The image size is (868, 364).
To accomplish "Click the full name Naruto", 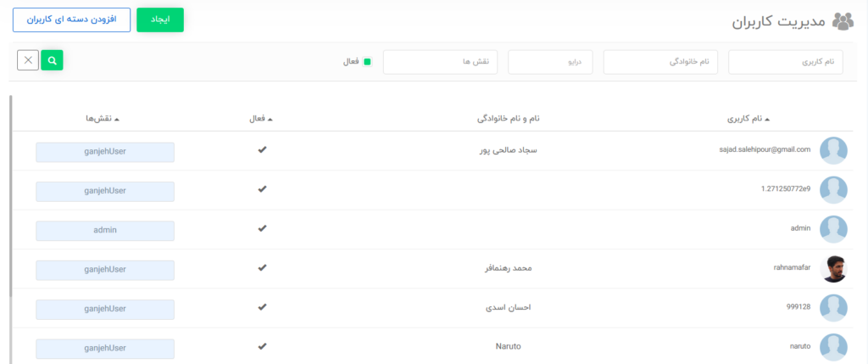I will click(x=508, y=346).
